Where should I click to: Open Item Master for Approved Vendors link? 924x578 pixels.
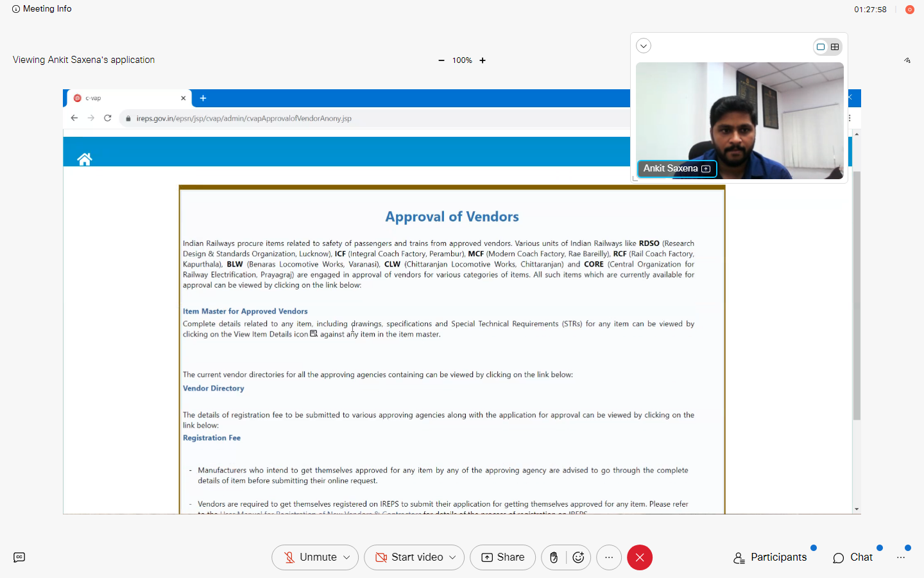pos(245,311)
